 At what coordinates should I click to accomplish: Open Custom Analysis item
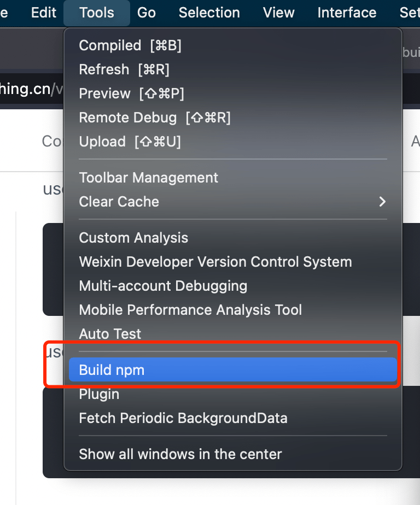point(133,238)
